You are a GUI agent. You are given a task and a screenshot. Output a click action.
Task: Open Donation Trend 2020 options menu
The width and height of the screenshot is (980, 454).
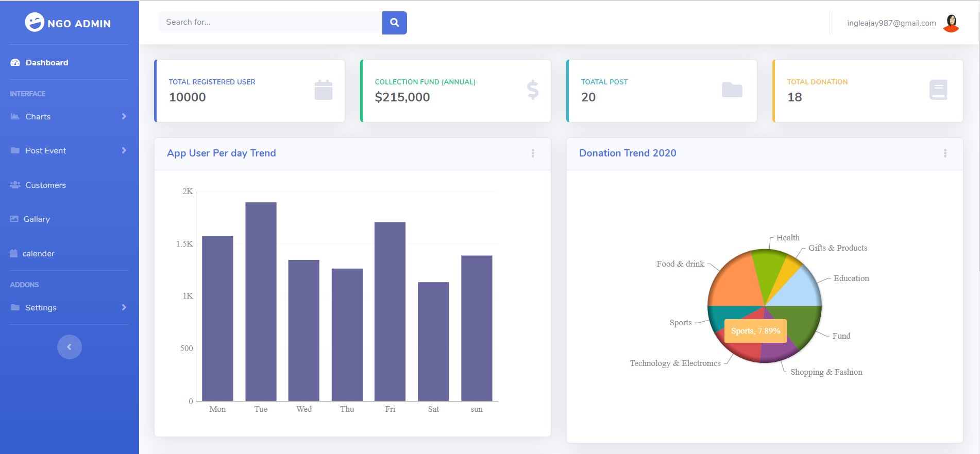pyautogui.click(x=945, y=153)
